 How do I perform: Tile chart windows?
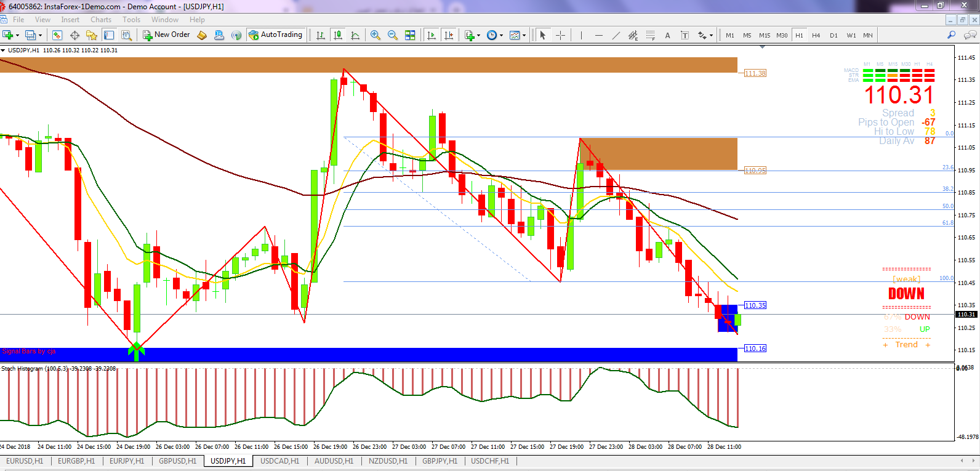[x=410, y=35]
